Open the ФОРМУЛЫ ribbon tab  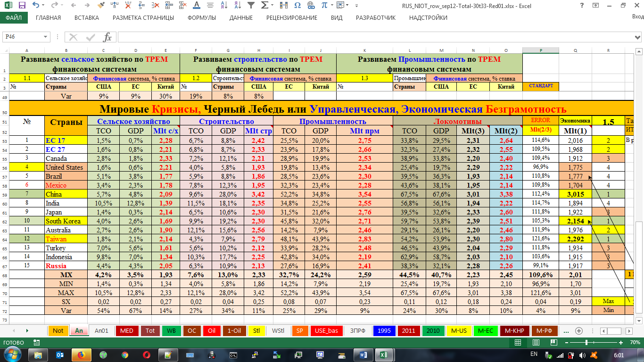201,18
